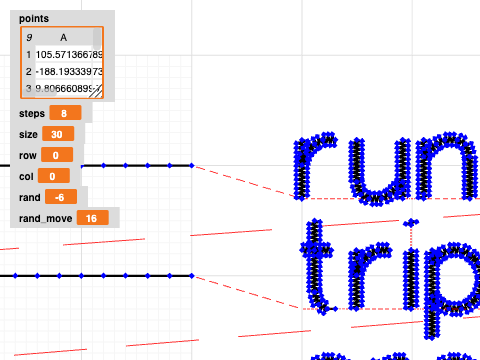The width and height of the screenshot is (480, 360).
Task: Click the list length 9 label
Action: 29,38
